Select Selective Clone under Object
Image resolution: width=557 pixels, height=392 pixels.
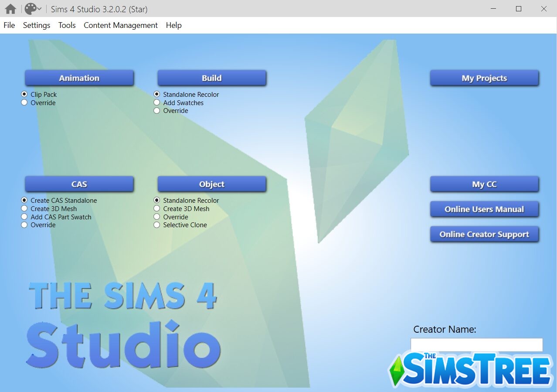[x=157, y=225]
